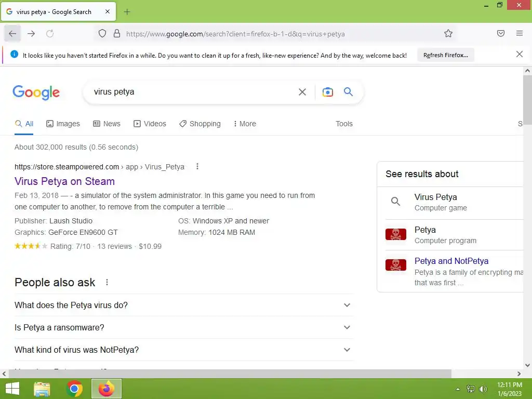
Task: Open Virus Petya on Steam result
Action: tap(64, 181)
